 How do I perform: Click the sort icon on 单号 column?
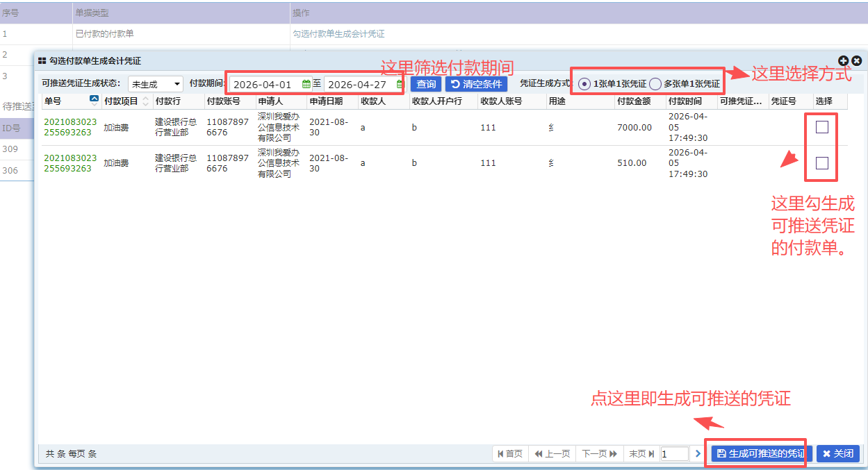95,100
